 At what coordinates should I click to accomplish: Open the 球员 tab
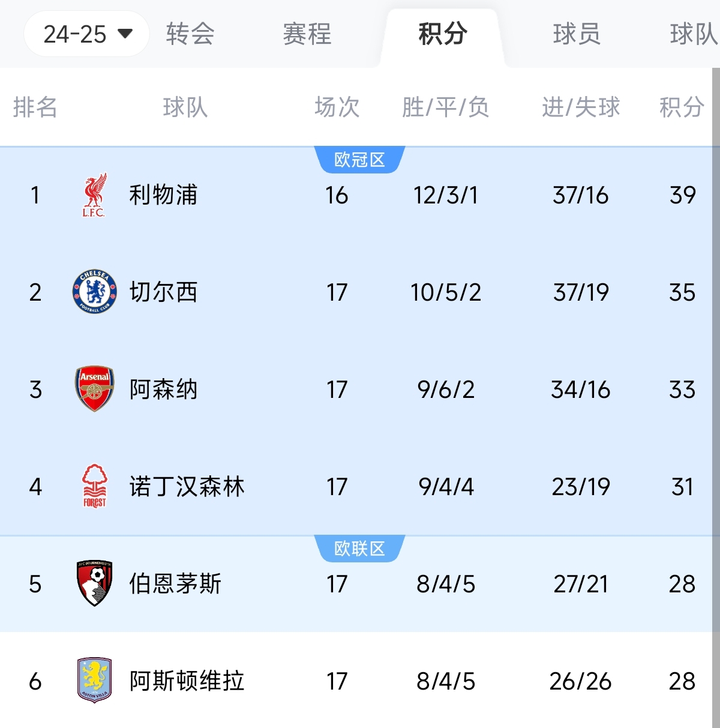coord(577,34)
